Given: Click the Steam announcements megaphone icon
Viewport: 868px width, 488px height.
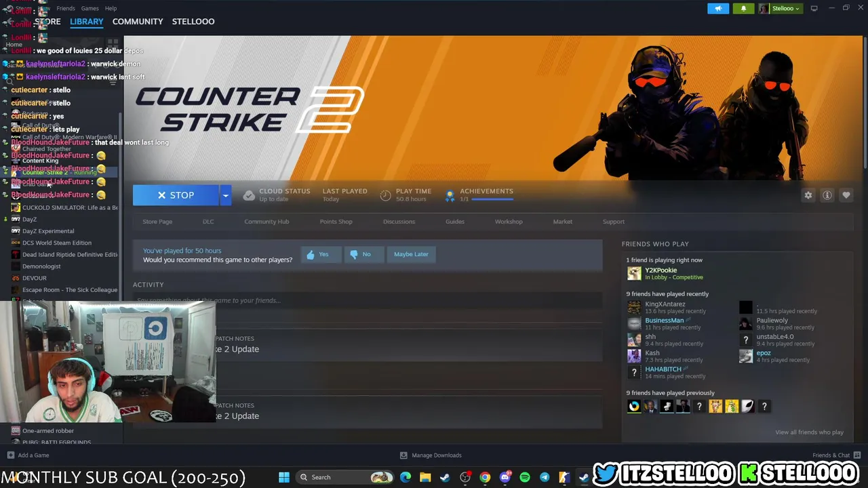Looking at the screenshot, I should click(718, 8).
